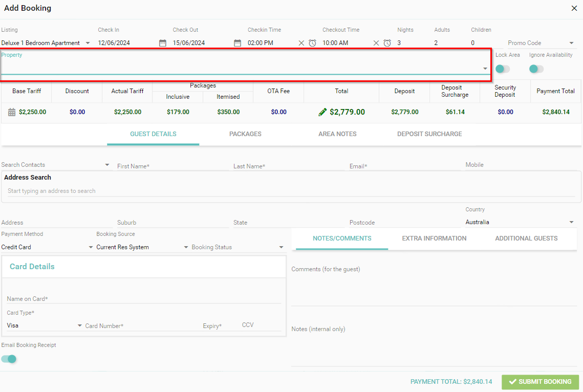Toggle the Lock Area switch
Viewport: 583px width, 392px height.
pyautogui.click(x=502, y=69)
